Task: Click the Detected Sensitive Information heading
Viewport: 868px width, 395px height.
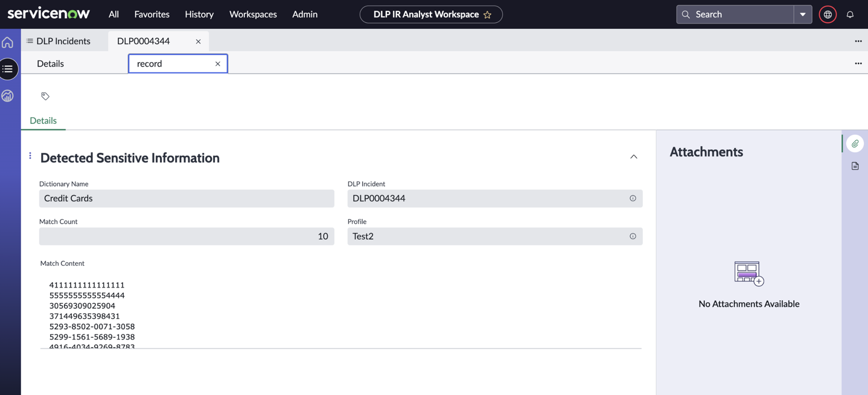Action: pos(130,158)
